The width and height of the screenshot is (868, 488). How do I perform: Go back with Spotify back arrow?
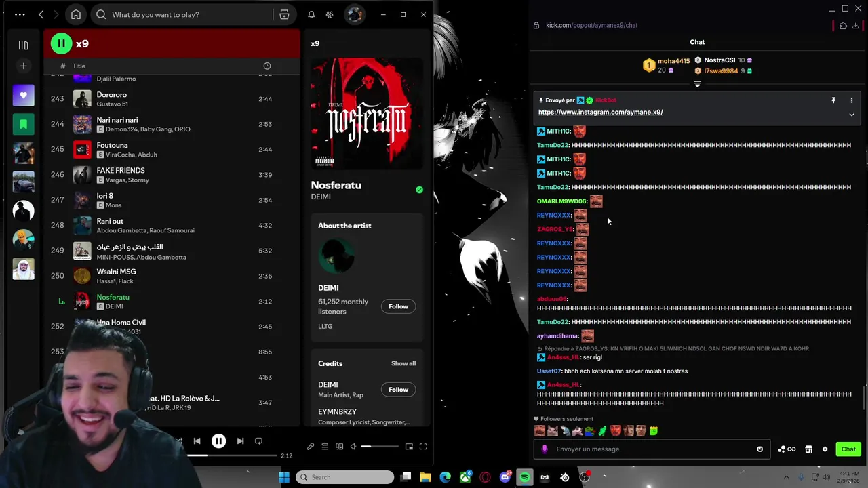click(x=41, y=14)
